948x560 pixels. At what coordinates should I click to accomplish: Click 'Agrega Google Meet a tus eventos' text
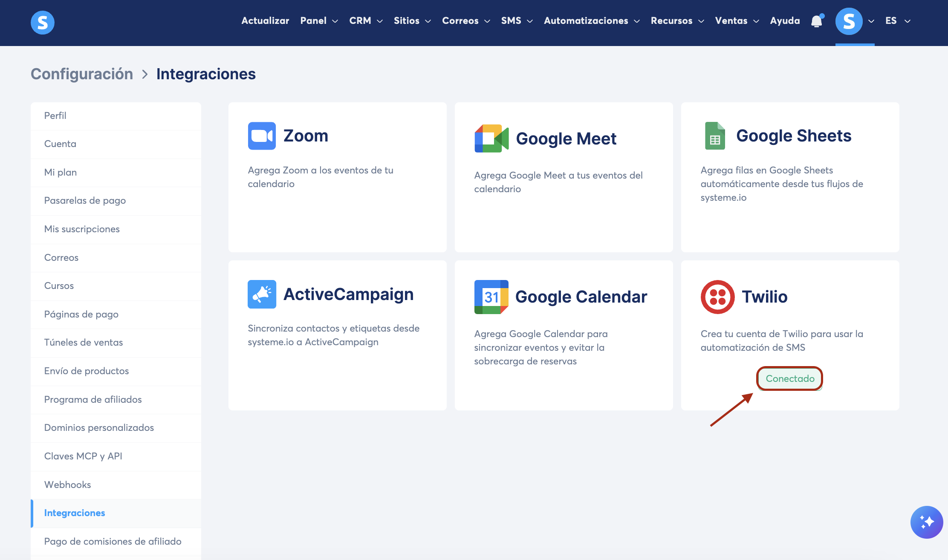pos(558,182)
